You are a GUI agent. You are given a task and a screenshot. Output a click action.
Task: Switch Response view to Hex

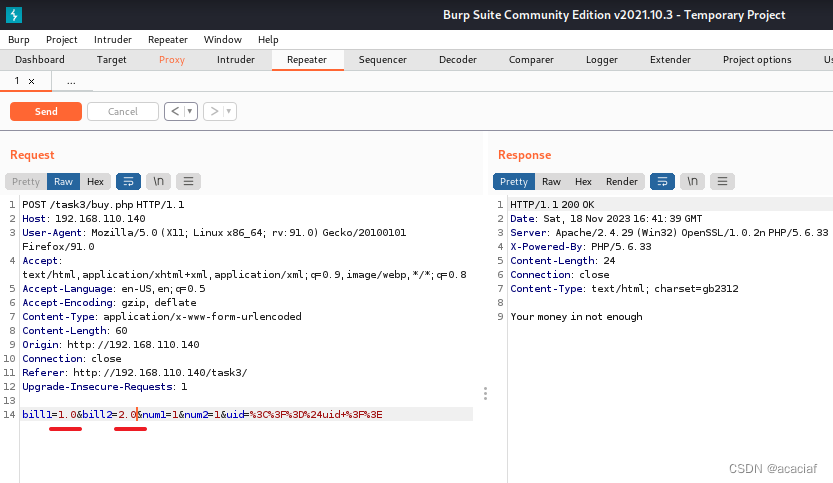[583, 182]
